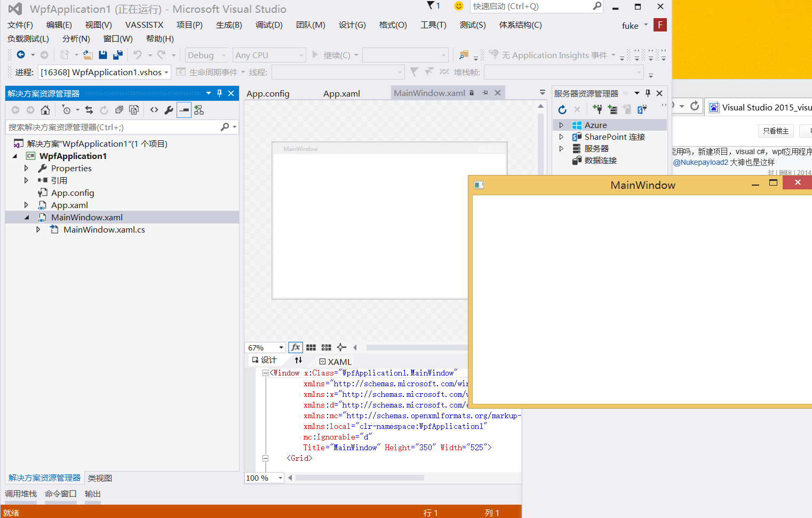The image size is (812, 518).
Task: Expand the Azure node in Server Explorer
Action: [x=561, y=125]
